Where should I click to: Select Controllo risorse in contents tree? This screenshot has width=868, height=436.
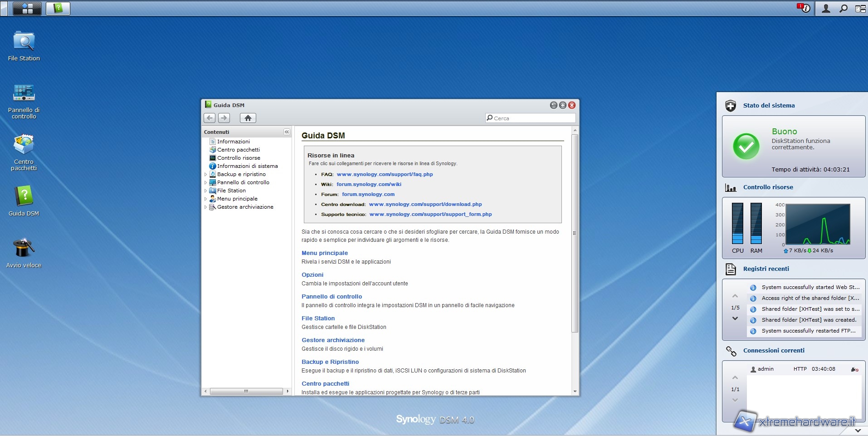click(x=239, y=158)
